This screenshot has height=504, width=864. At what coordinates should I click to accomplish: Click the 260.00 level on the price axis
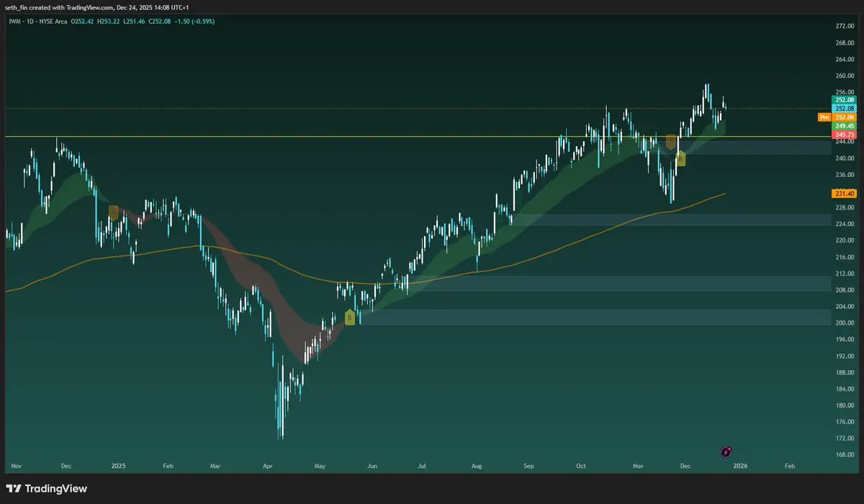pyautogui.click(x=843, y=76)
